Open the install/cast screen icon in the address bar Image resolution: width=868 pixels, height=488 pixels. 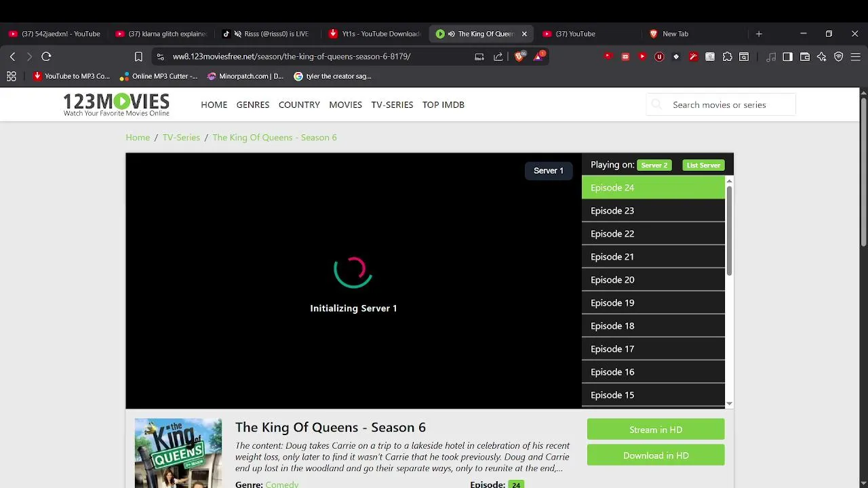[479, 57]
